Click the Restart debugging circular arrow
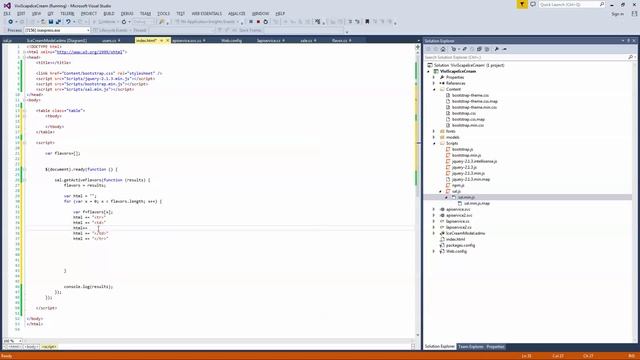Screen dimensions: 640x360 (x=266, y=22)
